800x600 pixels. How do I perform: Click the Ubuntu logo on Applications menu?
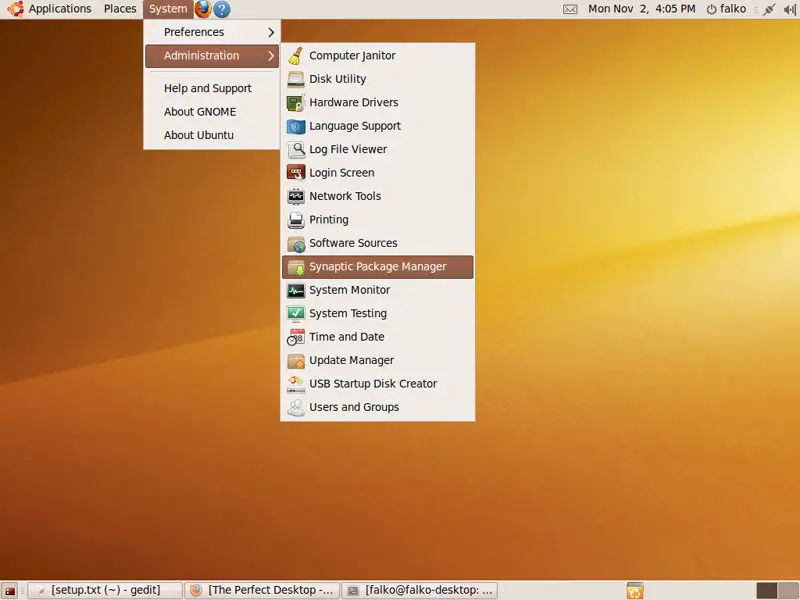15,9
